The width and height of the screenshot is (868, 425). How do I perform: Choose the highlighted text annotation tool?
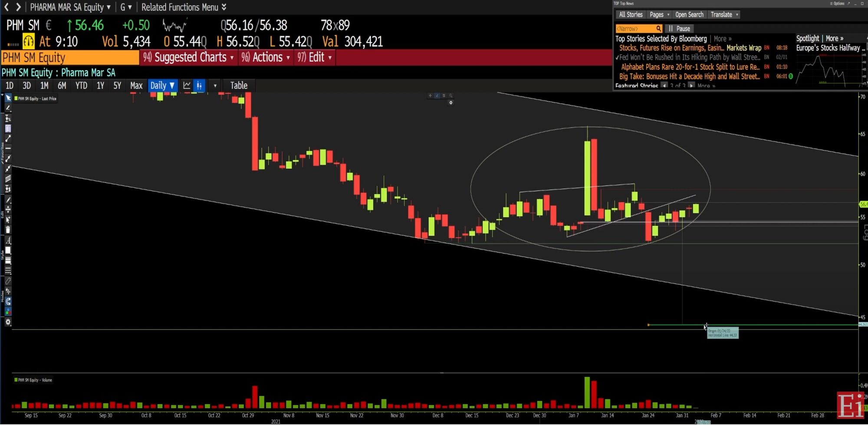coord(8,128)
